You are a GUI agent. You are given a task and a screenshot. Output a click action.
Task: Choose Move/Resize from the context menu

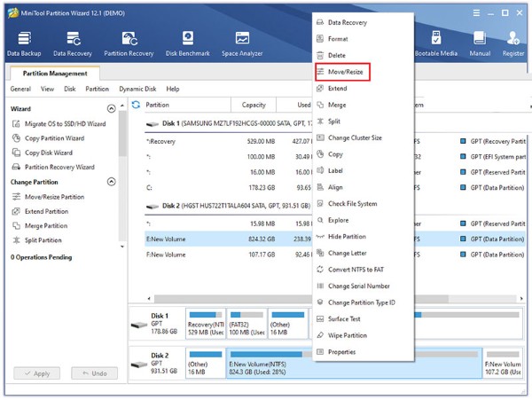[x=343, y=72]
